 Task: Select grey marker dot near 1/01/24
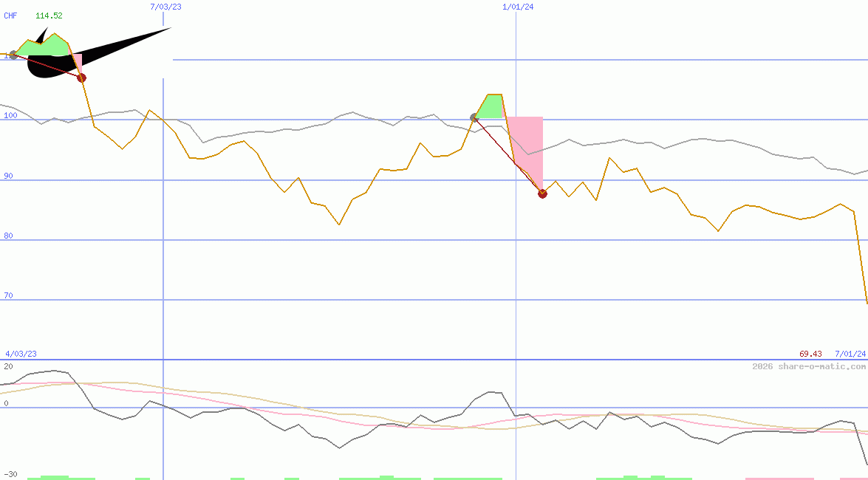474,117
